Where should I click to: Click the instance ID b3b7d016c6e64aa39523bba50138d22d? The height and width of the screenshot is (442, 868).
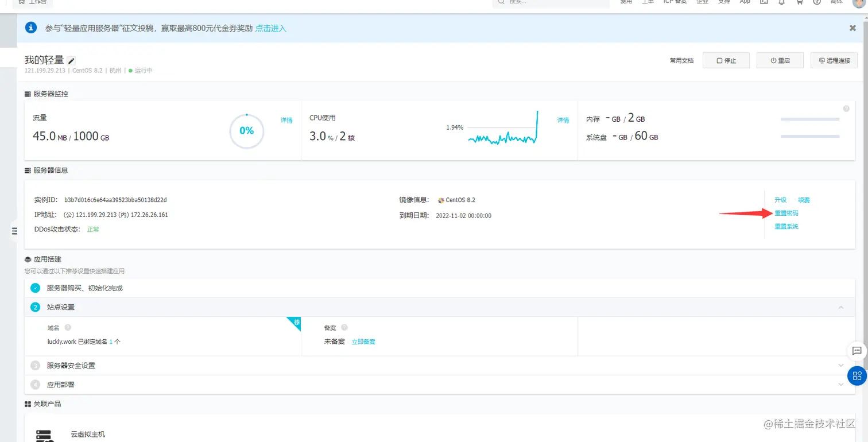(115, 200)
